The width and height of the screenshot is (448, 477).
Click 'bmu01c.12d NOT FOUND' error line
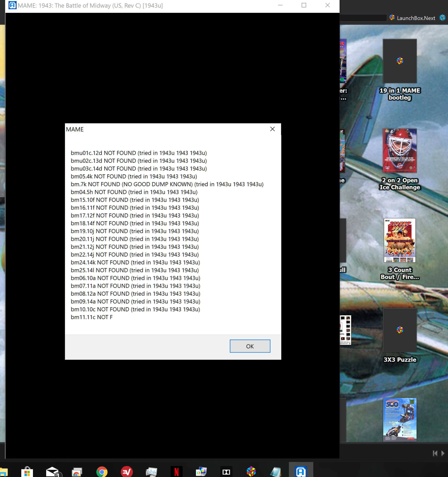139,153
